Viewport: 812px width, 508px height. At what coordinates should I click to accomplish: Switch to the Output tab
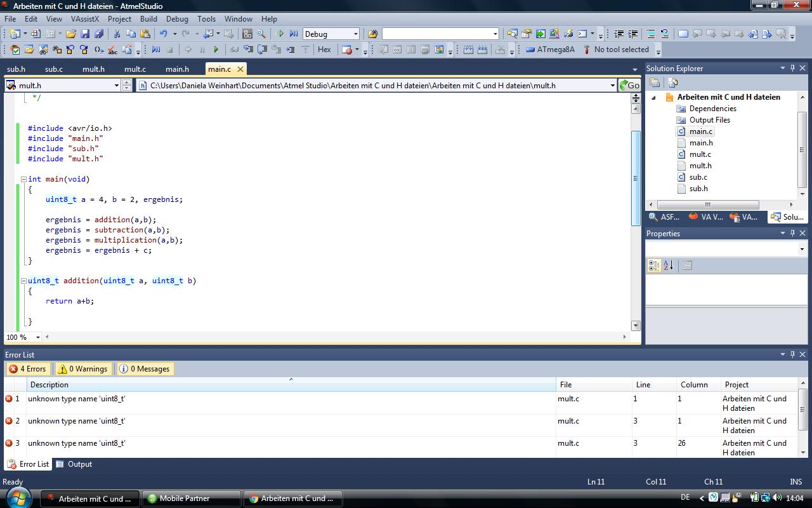[x=74, y=464]
